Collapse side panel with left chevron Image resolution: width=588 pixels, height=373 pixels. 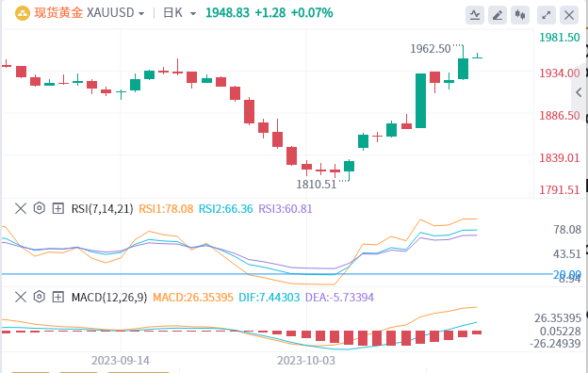[579, 92]
